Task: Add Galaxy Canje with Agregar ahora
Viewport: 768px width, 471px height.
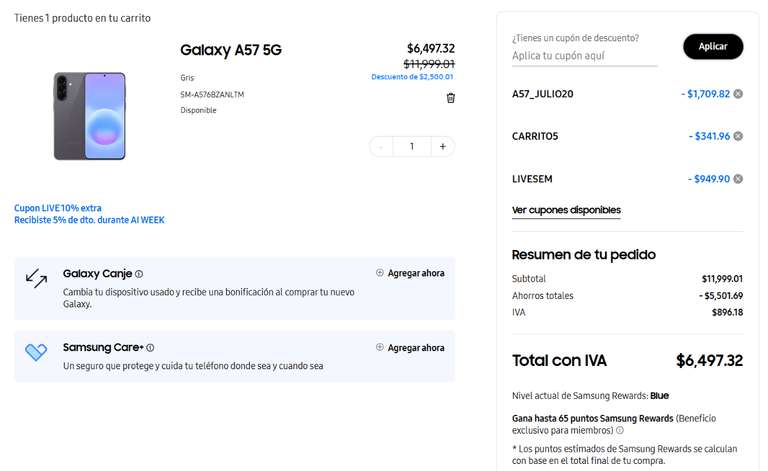Action: point(410,273)
